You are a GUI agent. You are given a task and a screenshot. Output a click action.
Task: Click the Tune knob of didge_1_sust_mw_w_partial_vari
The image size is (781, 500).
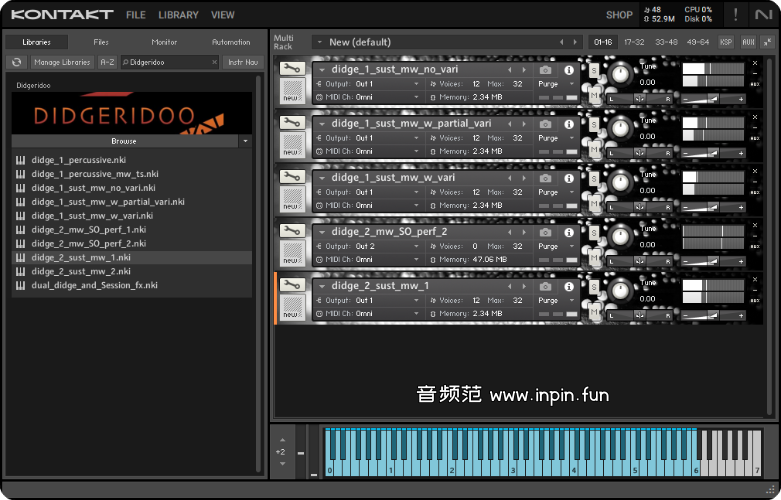tap(621, 127)
